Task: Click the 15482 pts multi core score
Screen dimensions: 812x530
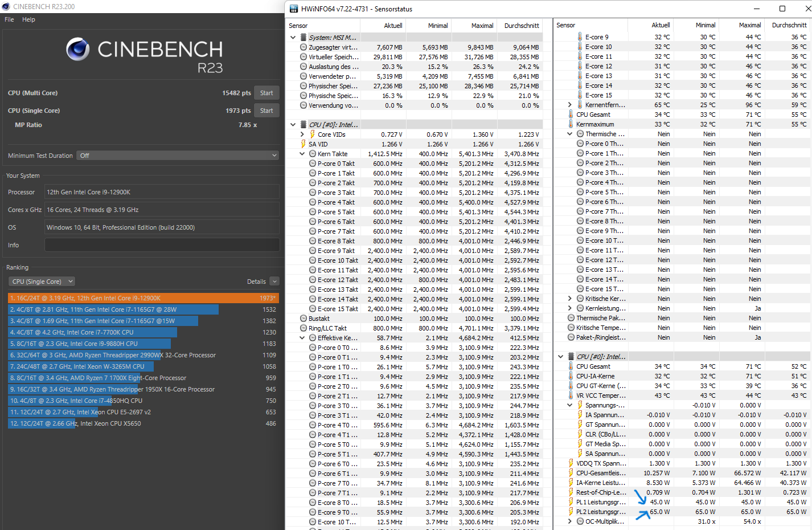Action: 236,93
